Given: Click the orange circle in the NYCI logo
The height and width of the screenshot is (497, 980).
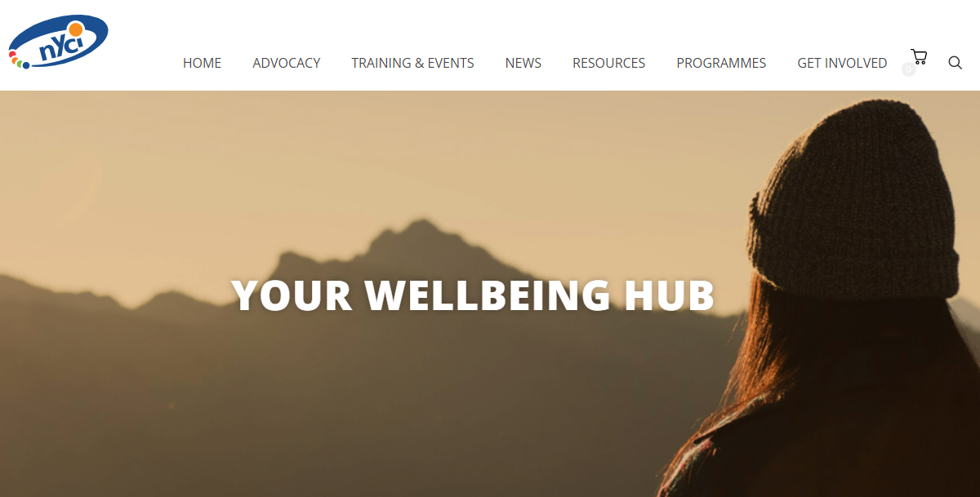Looking at the screenshot, I should (75, 29).
